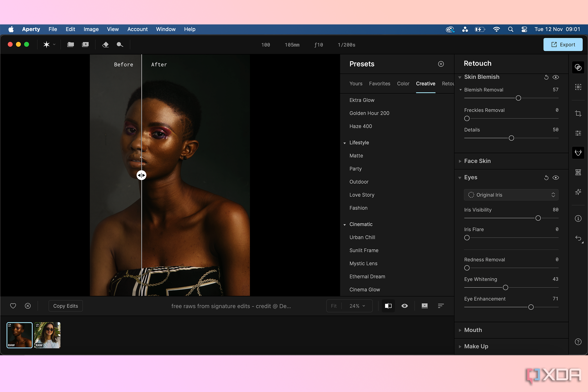Click the Copy Edits button

tap(66, 306)
